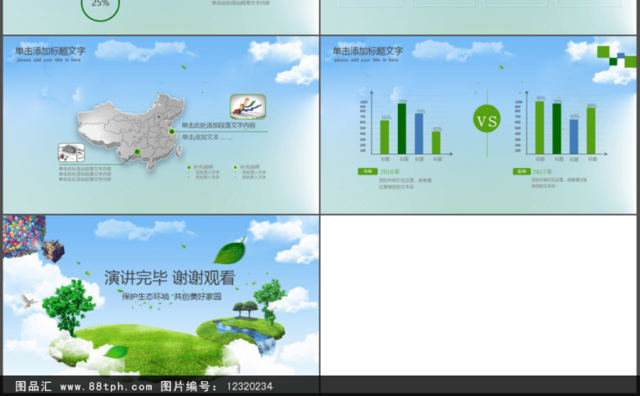Click the 2017年 label under right chart
The height and width of the screenshot is (396, 640).
click(542, 172)
